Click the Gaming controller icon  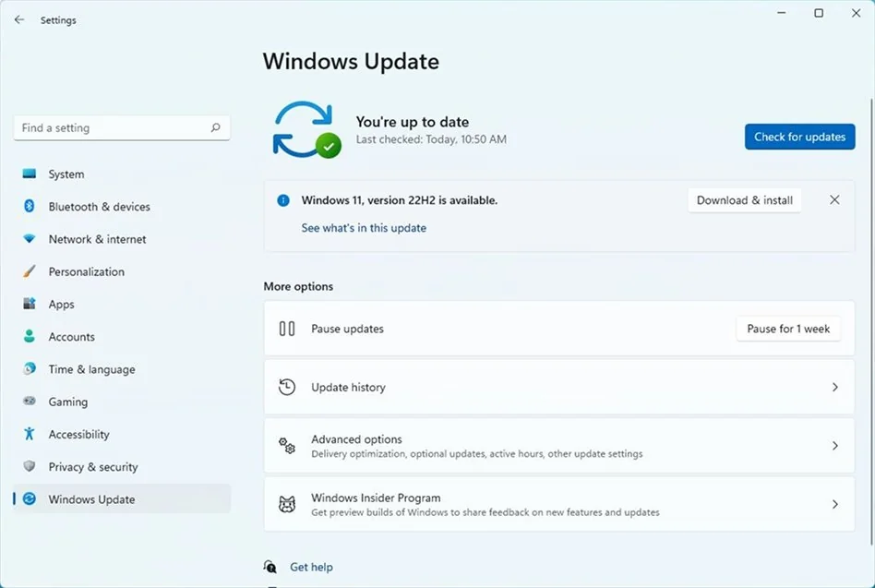[30, 402]
